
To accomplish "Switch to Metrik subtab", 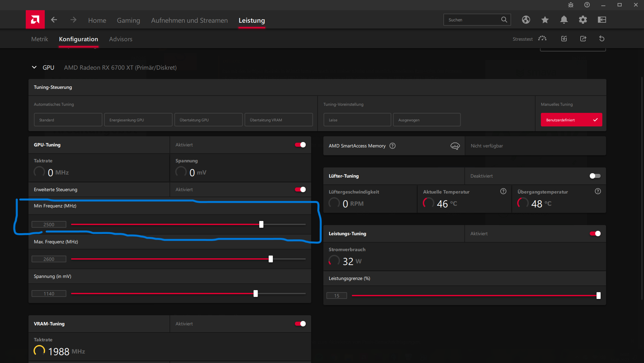I will [40, 39].
